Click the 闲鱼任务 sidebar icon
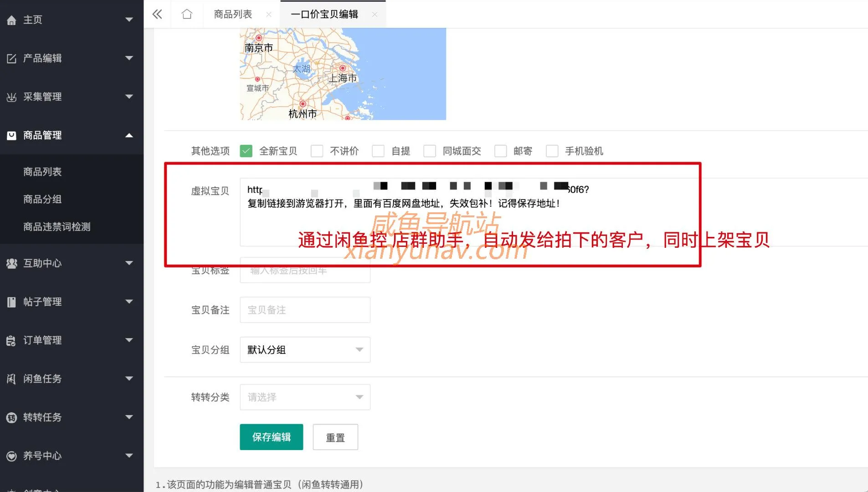Screen dimensions: 868x492 tap(12, 379)
